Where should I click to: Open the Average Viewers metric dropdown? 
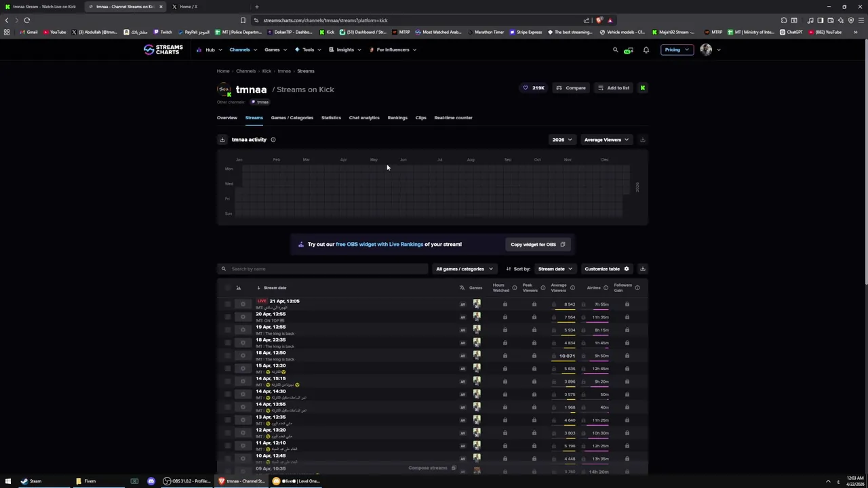(x=606, y=140)
